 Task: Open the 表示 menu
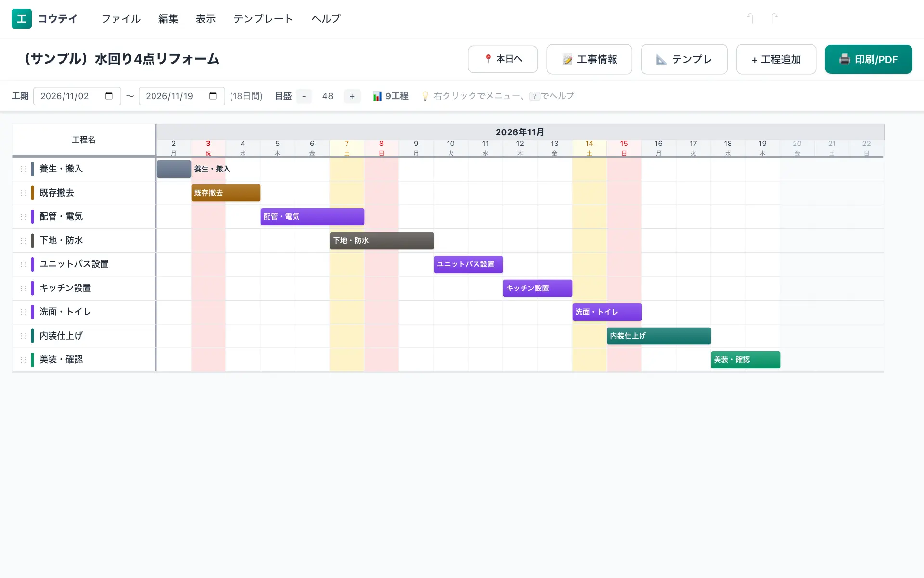pyautogui.click(x=206, y=19)
